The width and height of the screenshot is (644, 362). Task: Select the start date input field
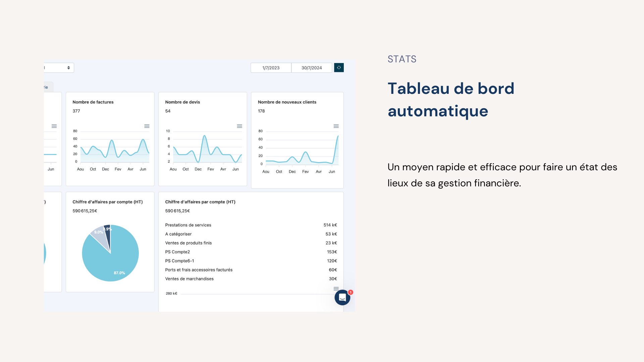tap(271, 68)
